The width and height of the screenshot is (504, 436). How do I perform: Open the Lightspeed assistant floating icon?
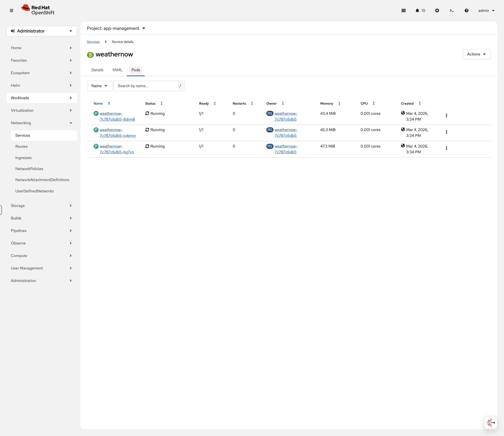[490, 423]
